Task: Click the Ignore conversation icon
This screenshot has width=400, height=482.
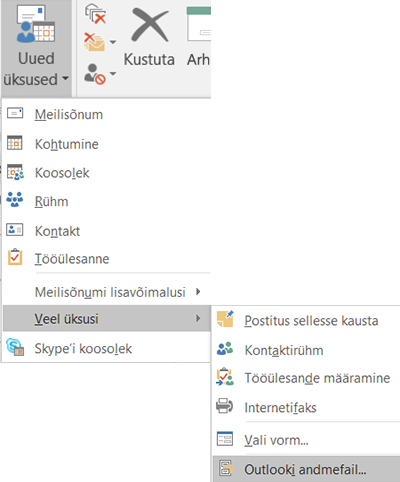Action: 95,14
